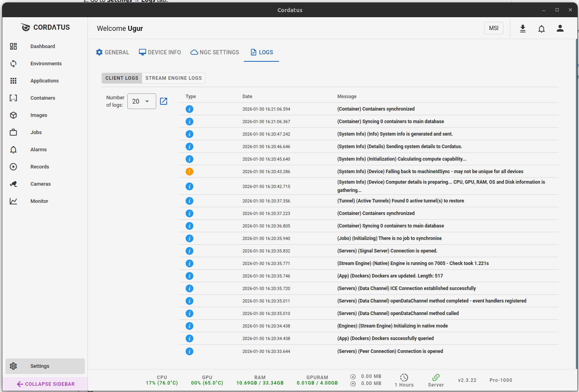The height and width of the screenshot is (392, 579).
Task: Open the DEVICE INFO tab
Action: (x=160, y=52)
